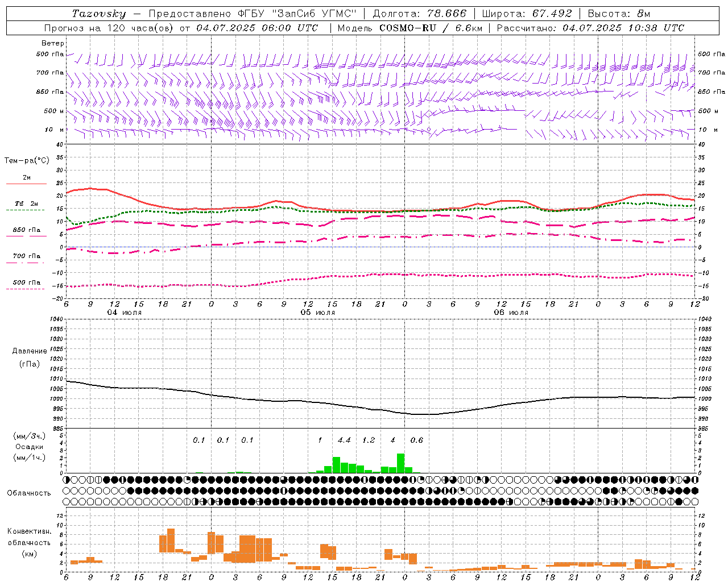The width and height of the screenshot is (728, 582).
Task: Click the 0.6 precipitation total value
Action: [417, 440]
